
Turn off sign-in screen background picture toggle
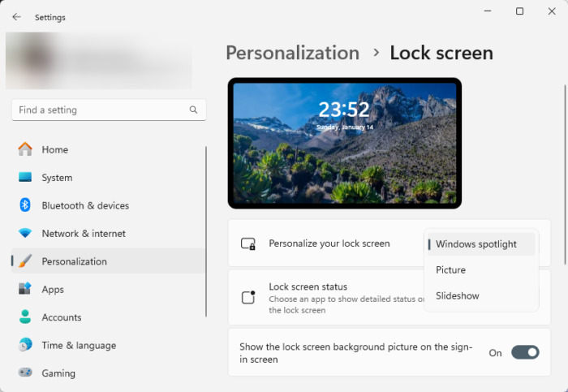point(525,352)
